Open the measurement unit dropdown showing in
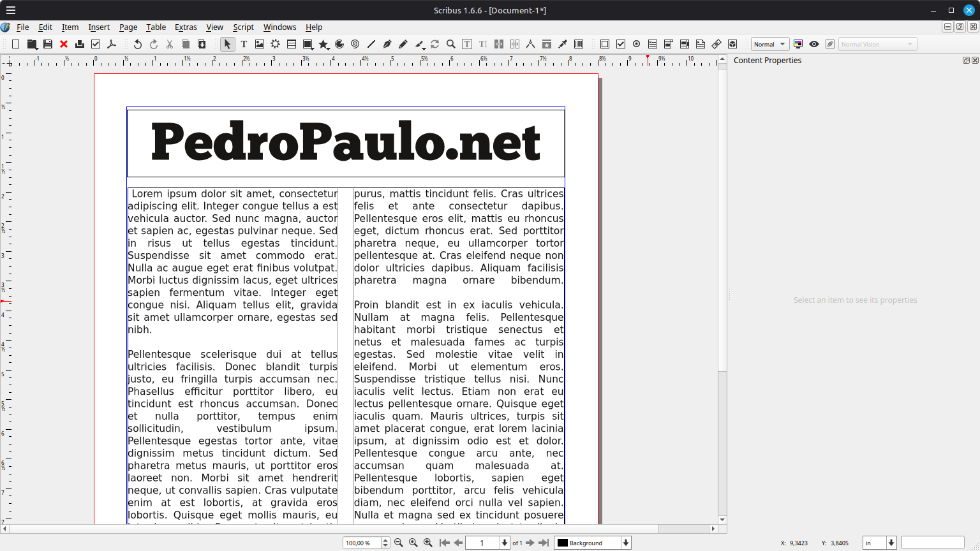This screenshot has width=980, height=551. pyautogui.click(x=879, y=543)
